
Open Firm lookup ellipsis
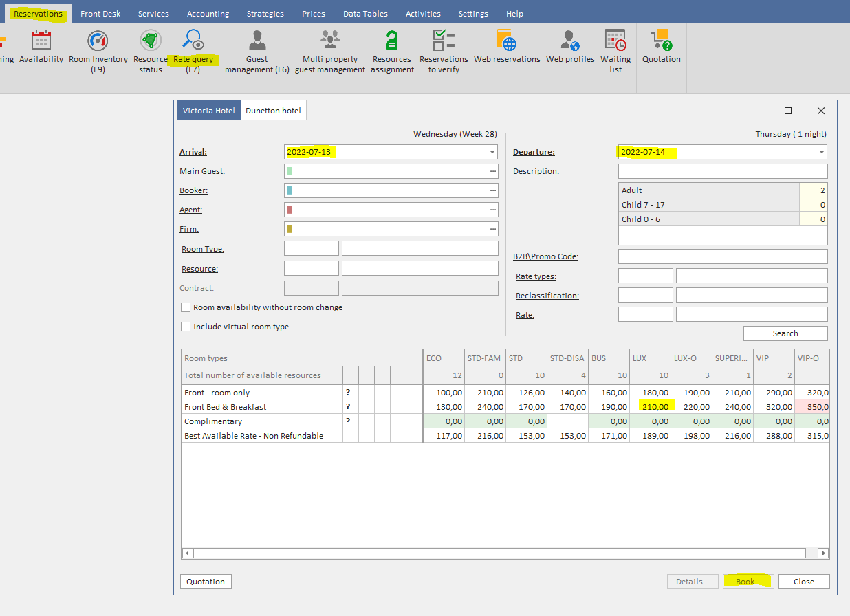[x=492, y=229]
